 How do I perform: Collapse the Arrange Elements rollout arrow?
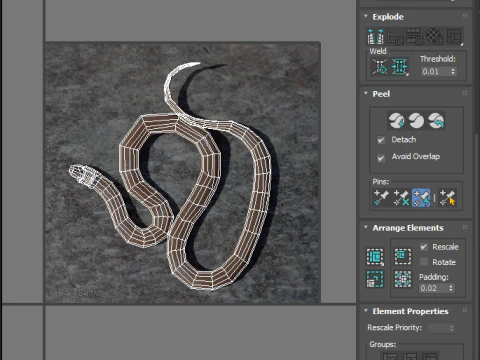click(x=366, y=227)
